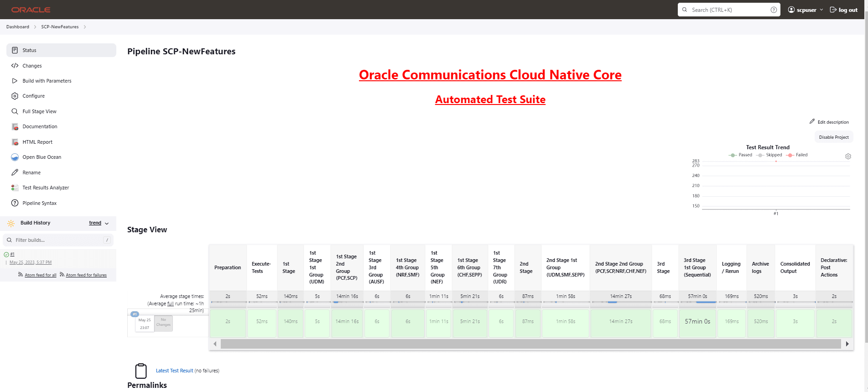Click the No Changes box for build #1
The height and width of the screenshot is (392, 868).
tap(163, 324)
